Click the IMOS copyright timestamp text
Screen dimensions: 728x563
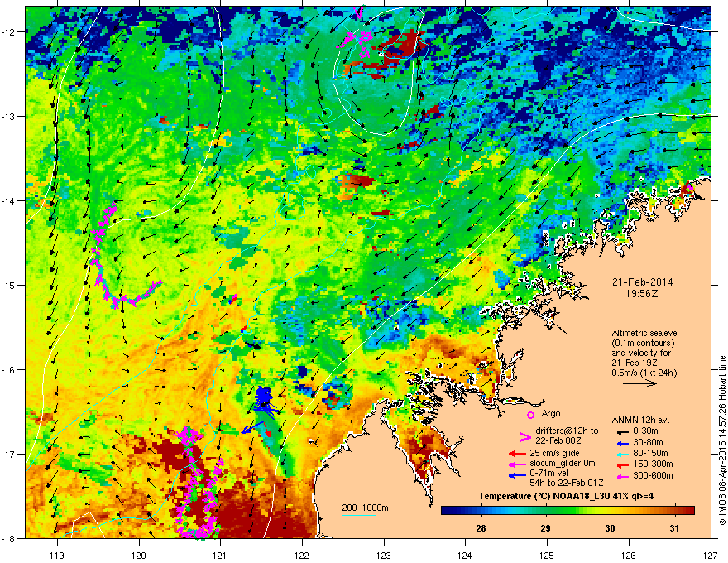click(722, 440)
